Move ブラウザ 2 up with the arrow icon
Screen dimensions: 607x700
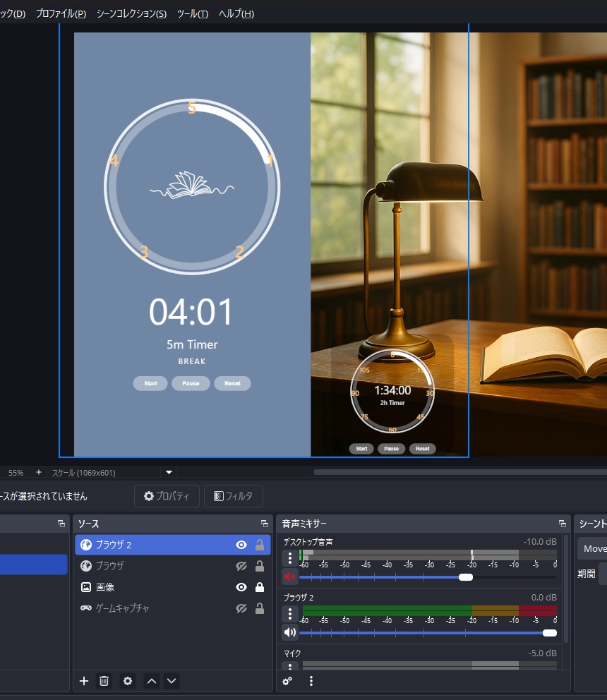coord(151,681)
